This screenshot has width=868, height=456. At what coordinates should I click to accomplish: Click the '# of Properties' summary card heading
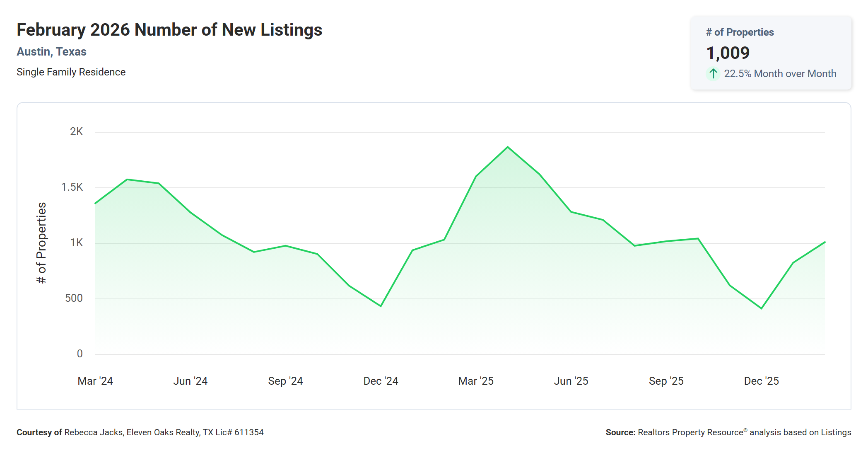740,32
